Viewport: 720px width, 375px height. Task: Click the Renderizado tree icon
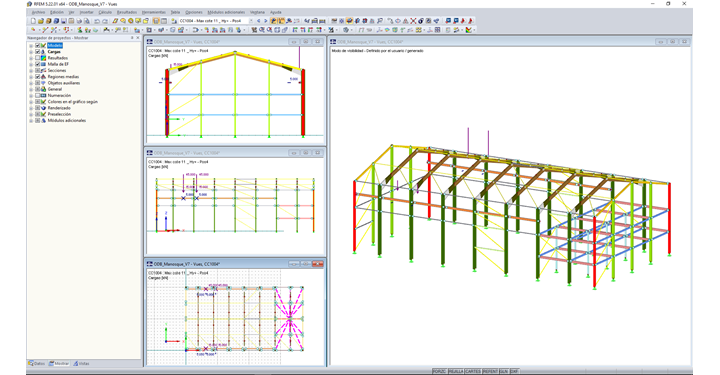point(43,108)
